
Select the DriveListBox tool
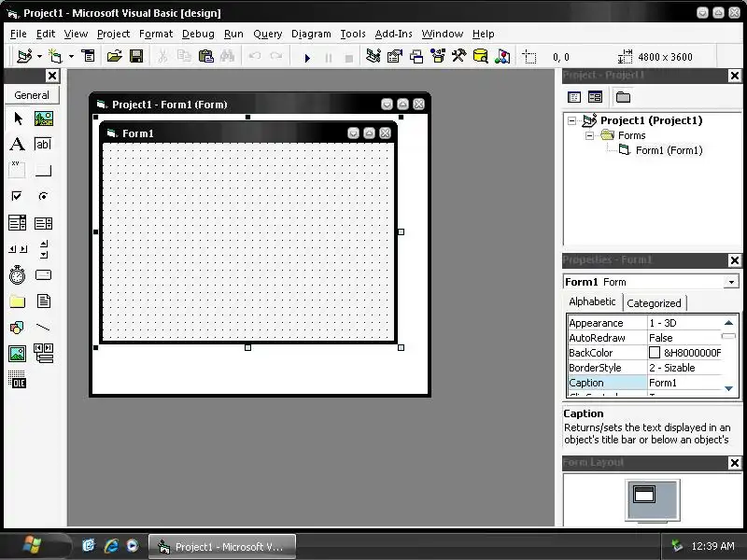[43, 274]
